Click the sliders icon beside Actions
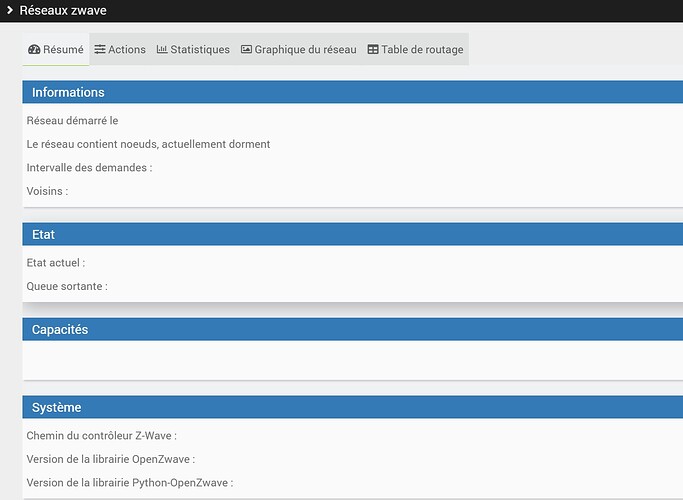The image size is (683, 500). coord(100,49)
